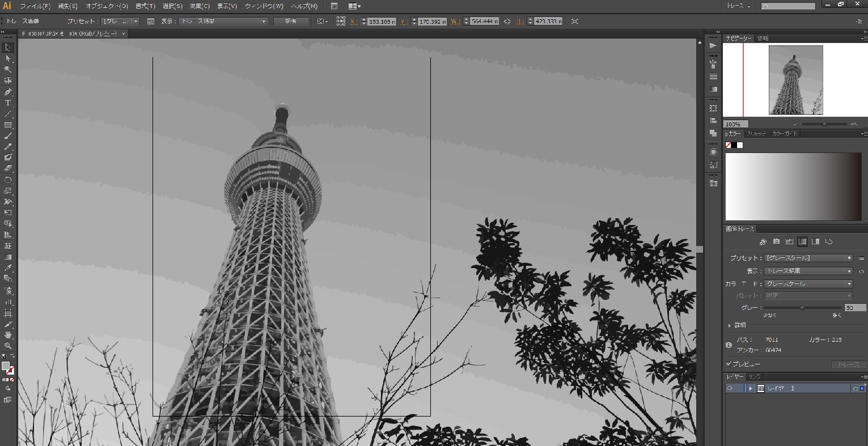Image resolution: width=868 pixels, height=446 pixels.
Task: Toggle trace view eye icon beside 表示
Action: (x=861, y=271)
